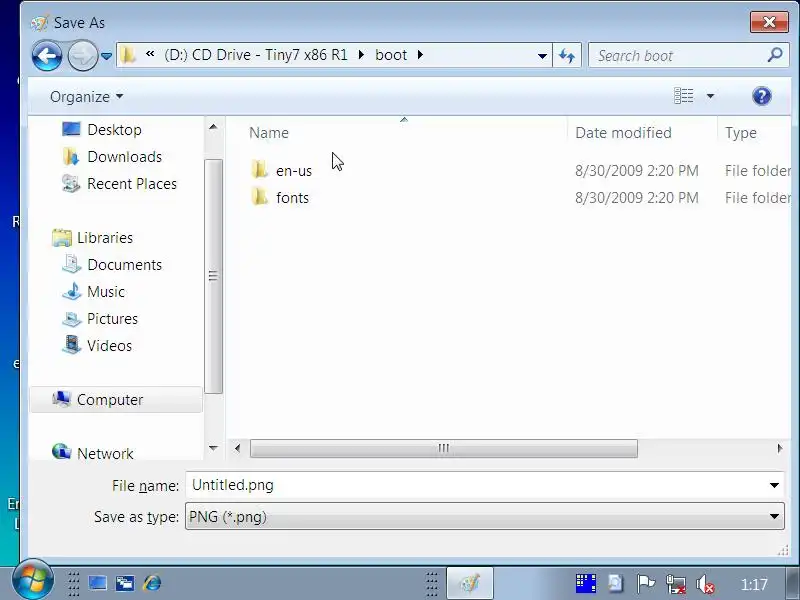Viewport: 800px width, 600px height.
Task: Click the navigation pane vertical scrollbar thumb
Action: 213,277
